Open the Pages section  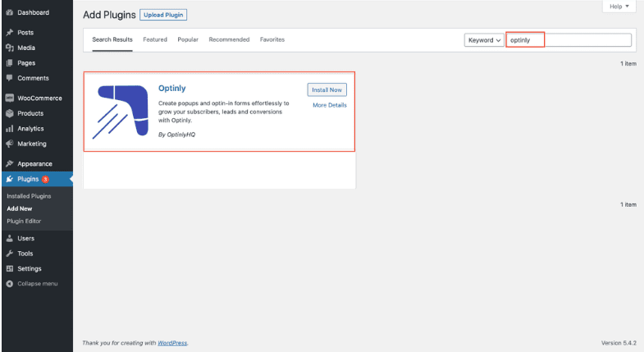coord(37,63)
